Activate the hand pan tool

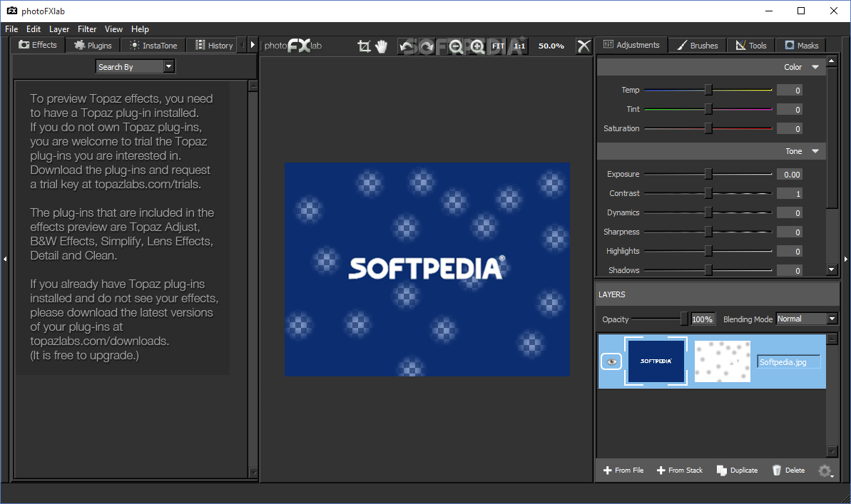tap(382, 46)
